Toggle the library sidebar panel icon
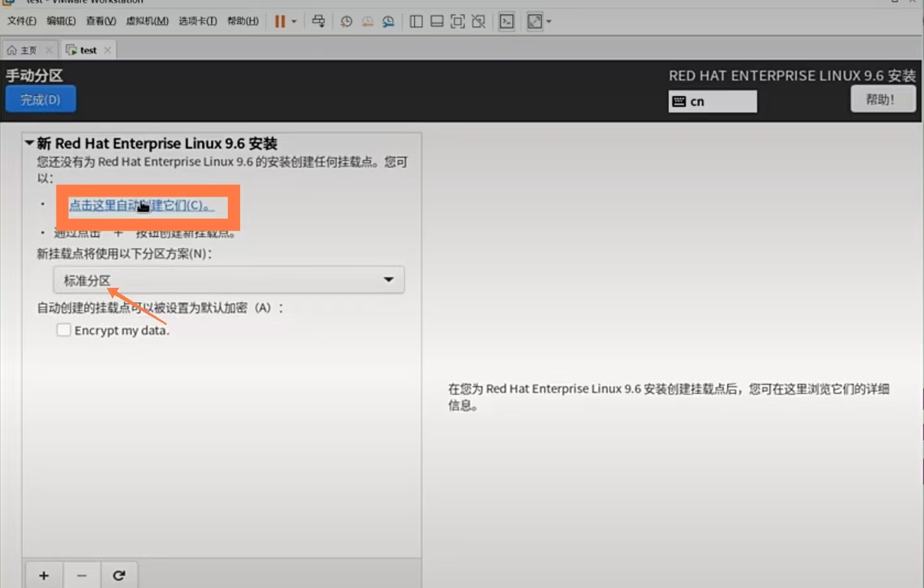This screenshot has width=924, height=588. [x=416, y=21]
